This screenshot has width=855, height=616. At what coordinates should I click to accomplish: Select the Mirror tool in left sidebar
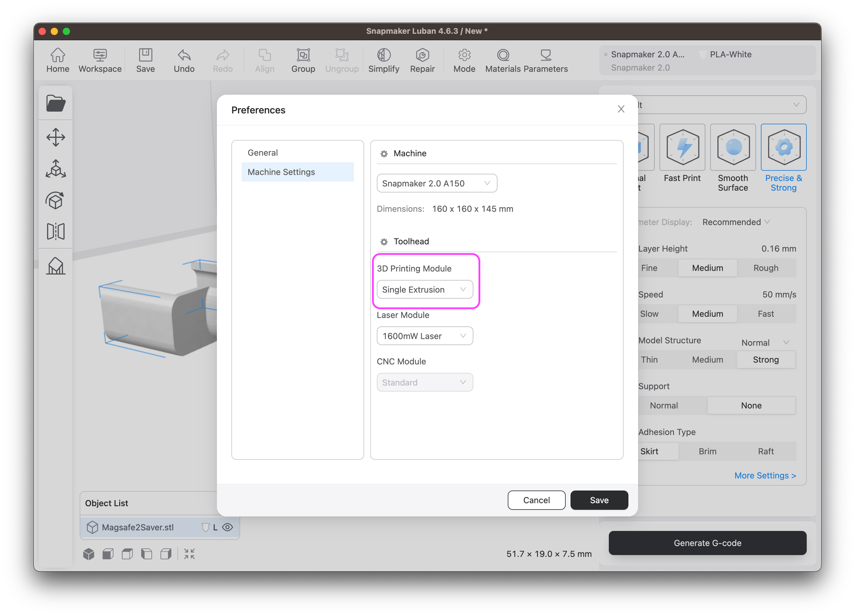(x=56, y=231)
